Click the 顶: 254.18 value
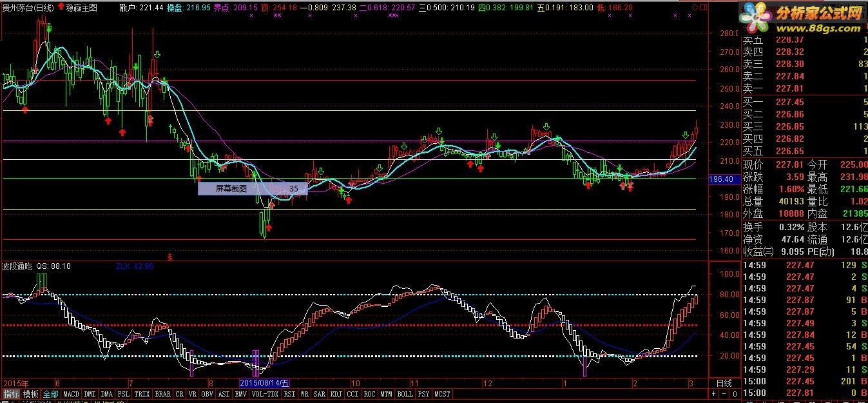868x403 pixels. (x=279, y=8)
